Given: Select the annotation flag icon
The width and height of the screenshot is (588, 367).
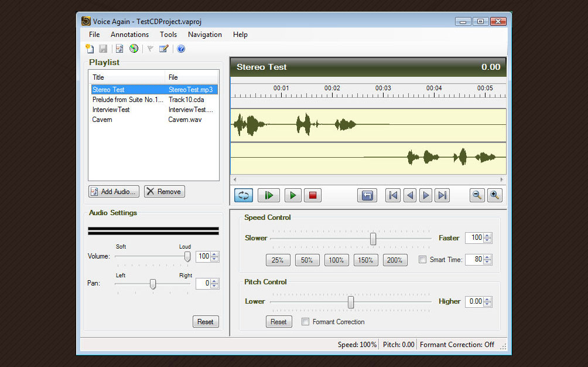Looking at the screenshot, I should click(151, 49).
